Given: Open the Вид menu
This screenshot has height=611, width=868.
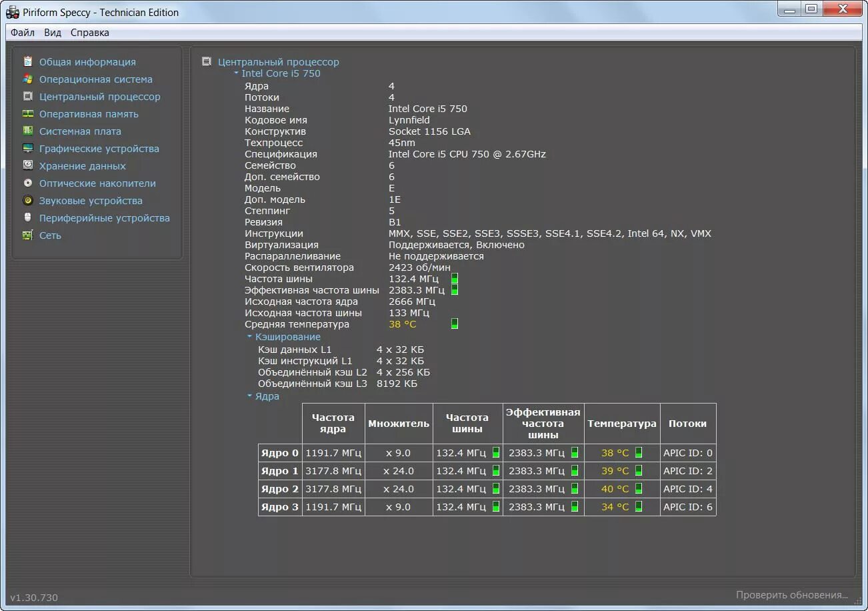Looking at the screenshot, I should pos(53,33).
